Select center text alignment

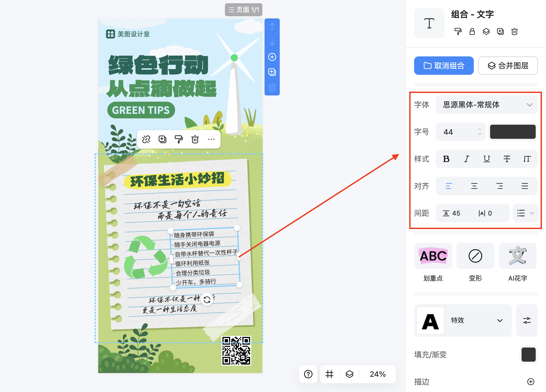474,186
